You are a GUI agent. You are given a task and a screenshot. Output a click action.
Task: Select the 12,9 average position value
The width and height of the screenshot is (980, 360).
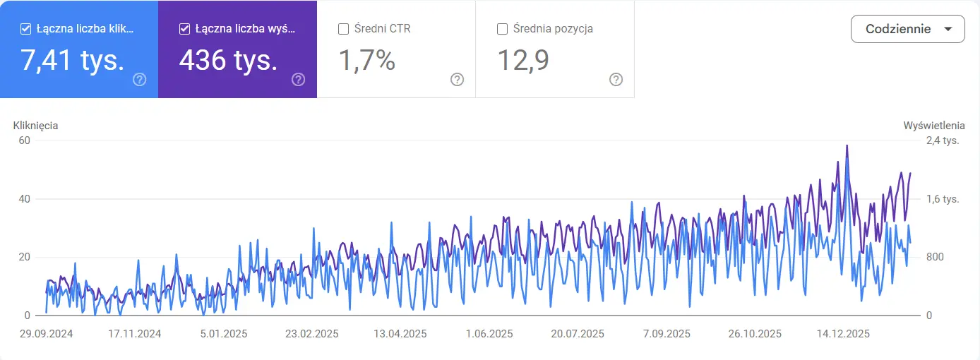coord(523,61)
